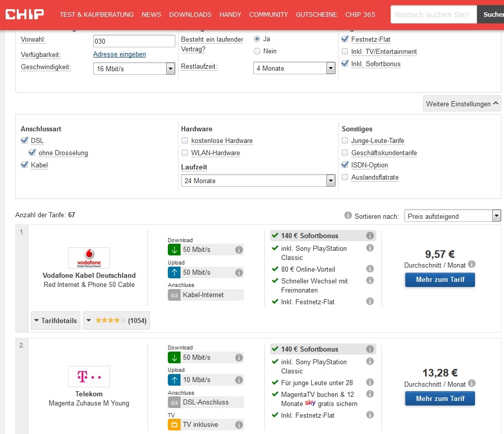Image resolution: width=504 pixels, height=434 pixels.
Task: Click the CHIP logo
Action: pos(24,14)
